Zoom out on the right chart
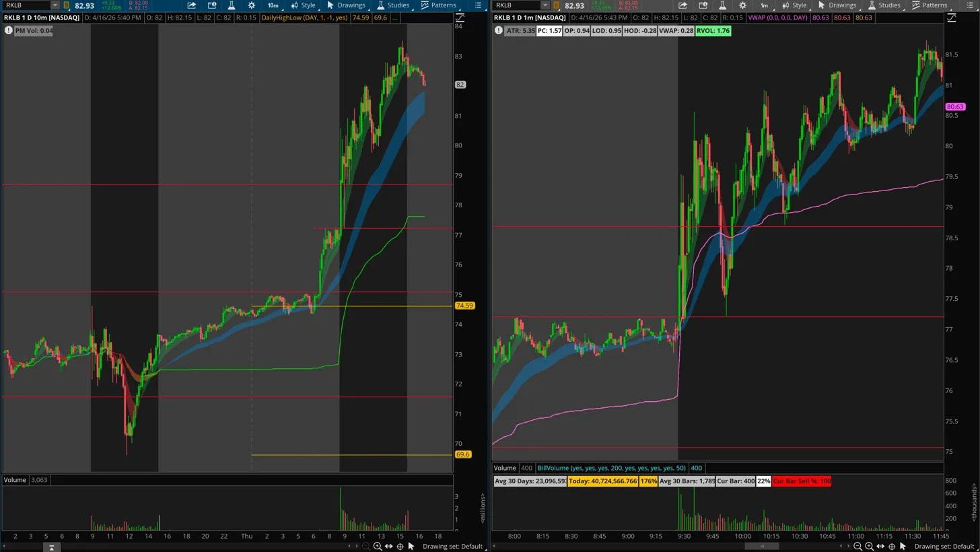Screen dimensions: 980x552 pos(858,547)
